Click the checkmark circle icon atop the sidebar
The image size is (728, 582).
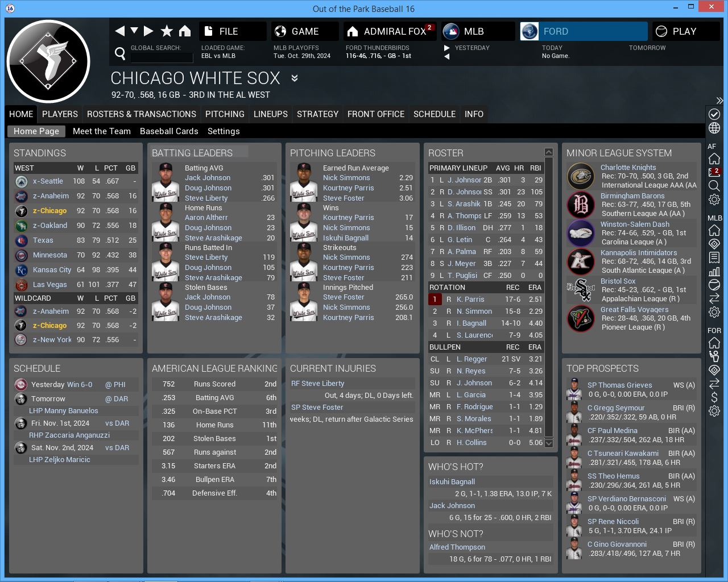pyautogui.click(x=714, y=114)
